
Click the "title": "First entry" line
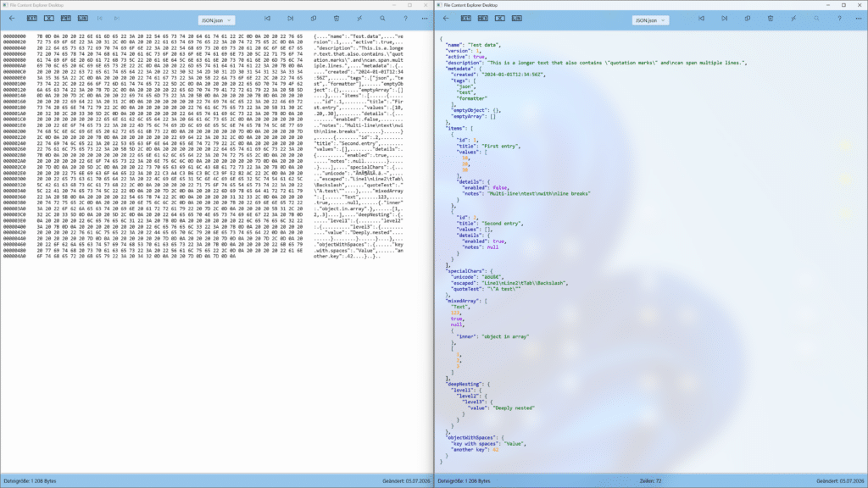tap(489, 146)
